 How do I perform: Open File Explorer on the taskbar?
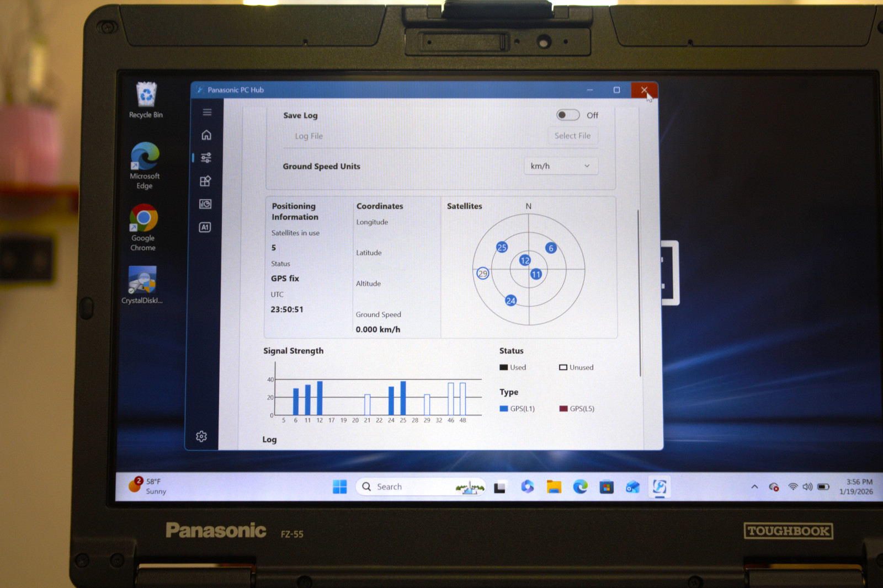[x=554, y=487]
